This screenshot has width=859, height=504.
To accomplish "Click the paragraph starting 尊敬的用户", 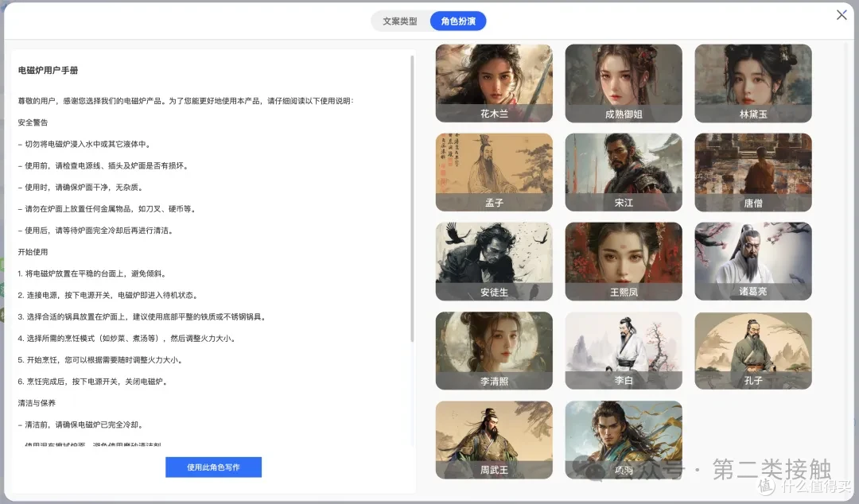I will coord(186,101).
